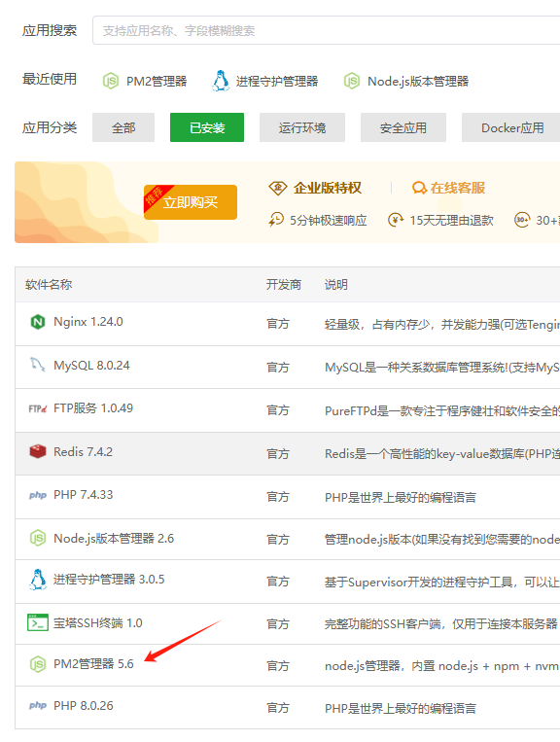
Task: Click 官方 in the MySQL row
Action: (278, 368)
